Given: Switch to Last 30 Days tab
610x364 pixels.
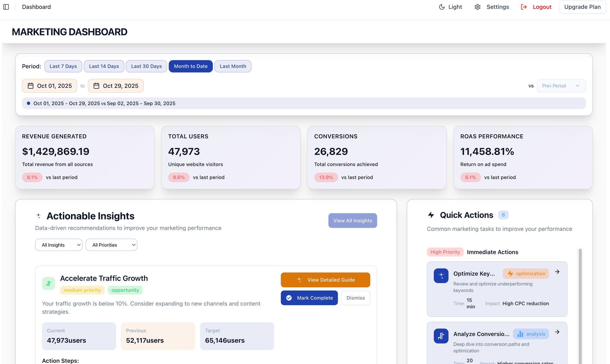Looking at the screenshot, I should pyautogui.click(x=146, y=66).
